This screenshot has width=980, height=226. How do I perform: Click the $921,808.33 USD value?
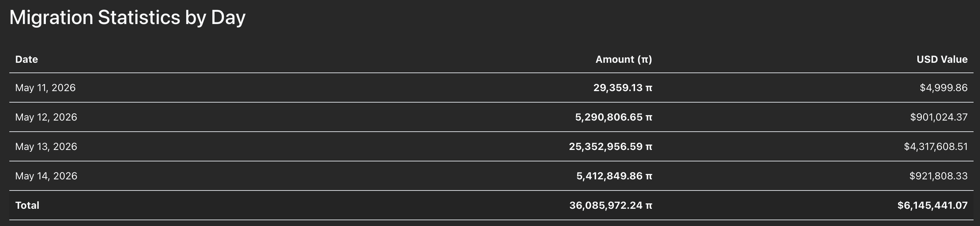pyautogui.click(x=938, y=176)
